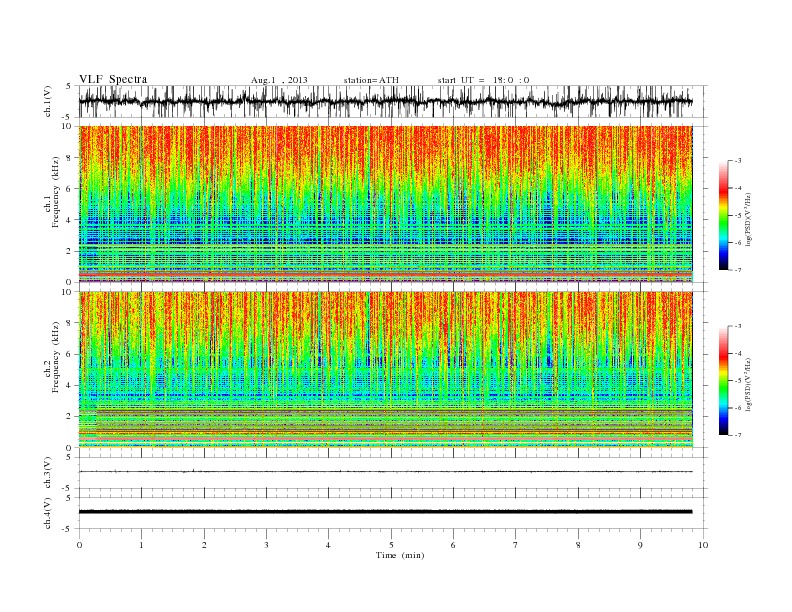Viewport: 792px width, 612px height.
Task: Click the ch.1 voltage waveform trace
Action: click(x=385, y=101)
